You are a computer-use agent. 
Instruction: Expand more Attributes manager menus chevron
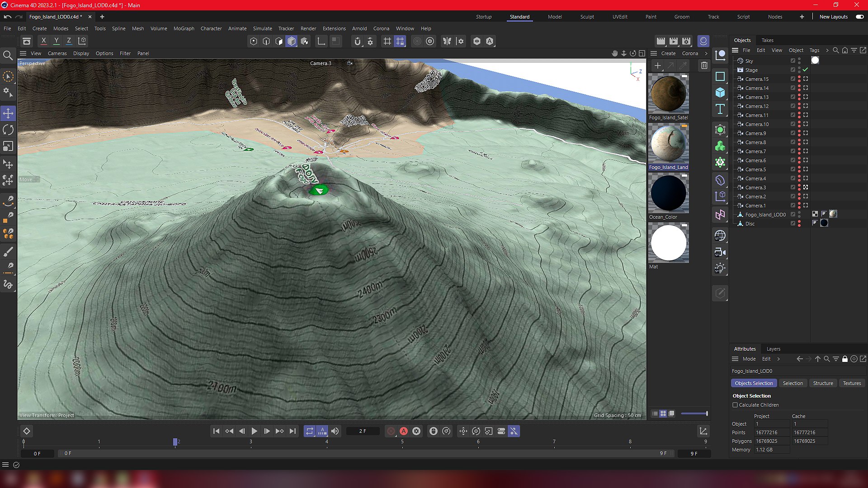click(x=778, y=359)
